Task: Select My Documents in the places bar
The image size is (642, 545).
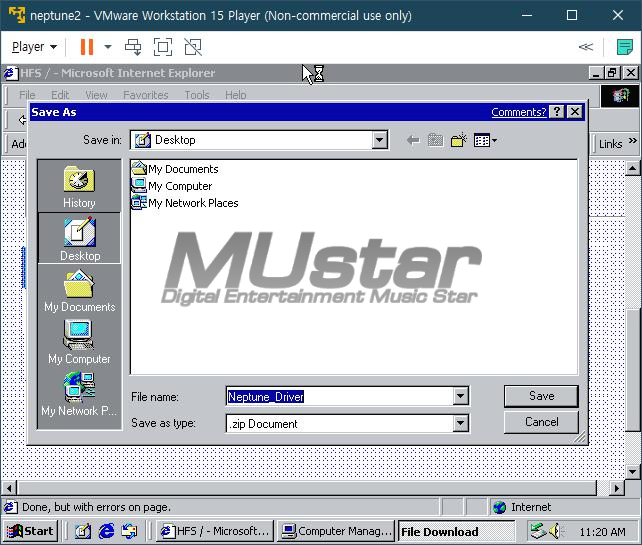Action: (x=79, y=291)
